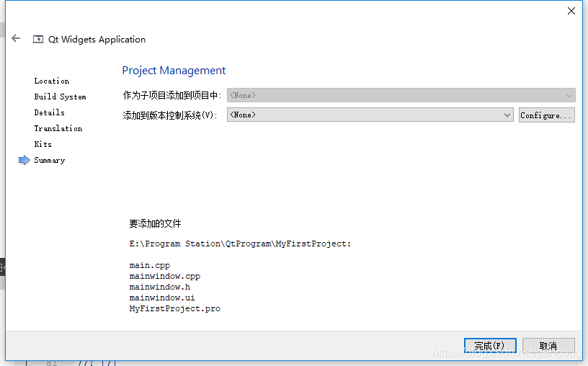Click the Project Management heading
The height and width of the screenshot is (366, 588).
click(x=174, y=71)
